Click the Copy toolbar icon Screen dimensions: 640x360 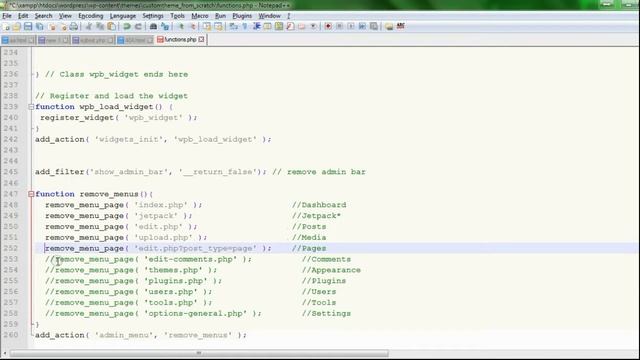point(100,27)
